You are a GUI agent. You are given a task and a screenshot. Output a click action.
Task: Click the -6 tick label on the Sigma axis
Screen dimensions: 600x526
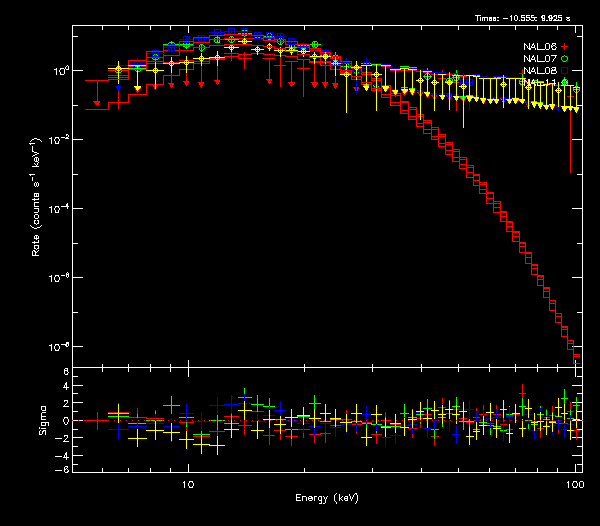62,469
